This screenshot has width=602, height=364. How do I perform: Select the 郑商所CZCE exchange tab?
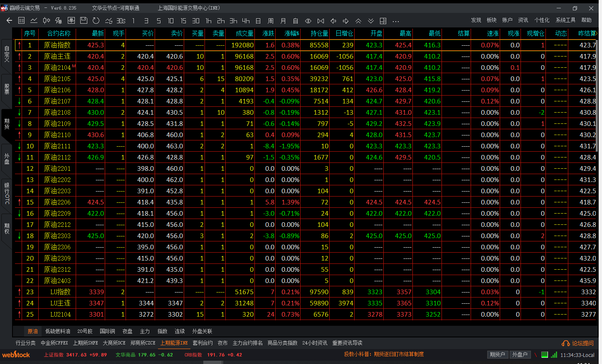click(x=143, y=343)
